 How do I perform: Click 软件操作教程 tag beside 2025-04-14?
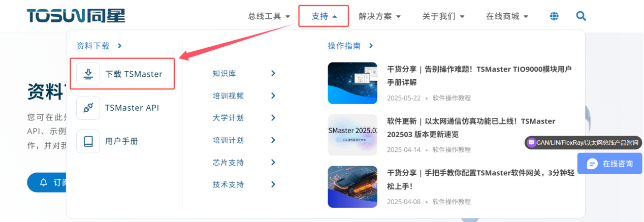tap(452, 150)
